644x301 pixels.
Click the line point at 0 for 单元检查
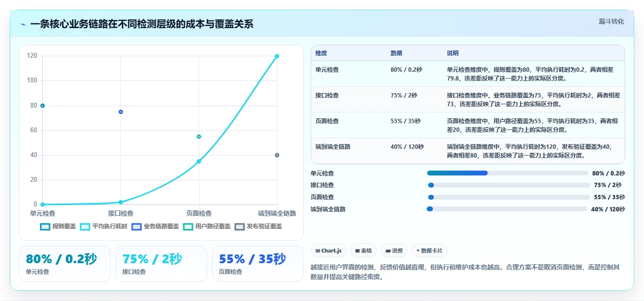pyautogui.click(x=43, y=205)
